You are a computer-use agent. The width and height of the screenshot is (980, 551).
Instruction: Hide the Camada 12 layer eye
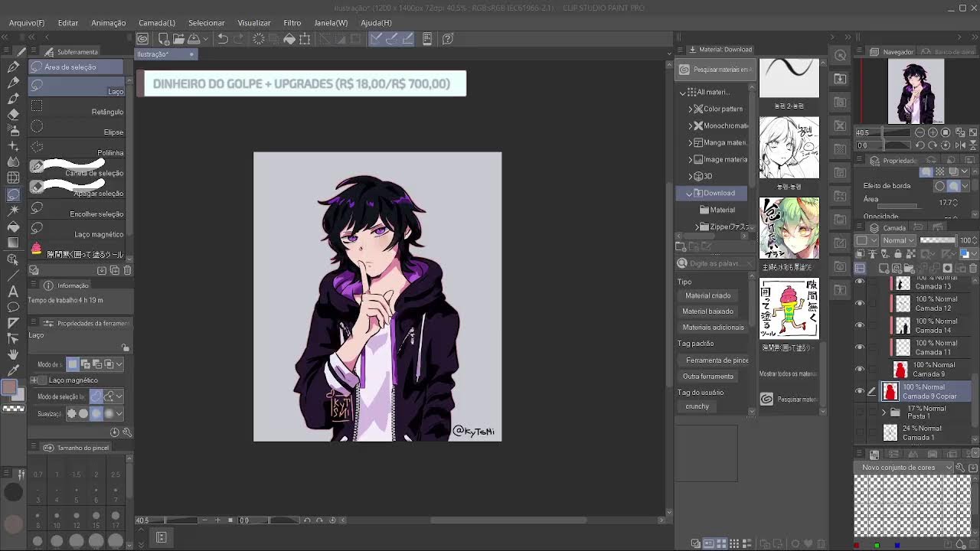point(860,304)
